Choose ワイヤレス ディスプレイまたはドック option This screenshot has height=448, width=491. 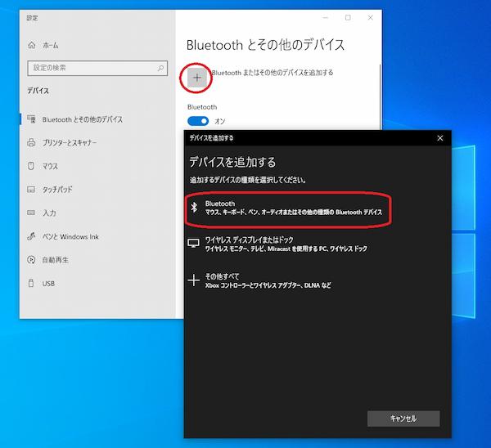(x=287, y=244)
